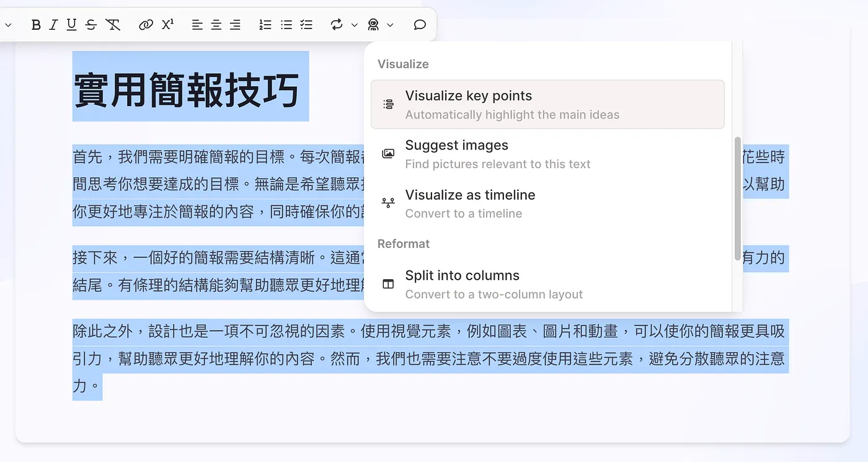
Task: Click the convert arrows icon in toolbar
Action: (337, 25)
